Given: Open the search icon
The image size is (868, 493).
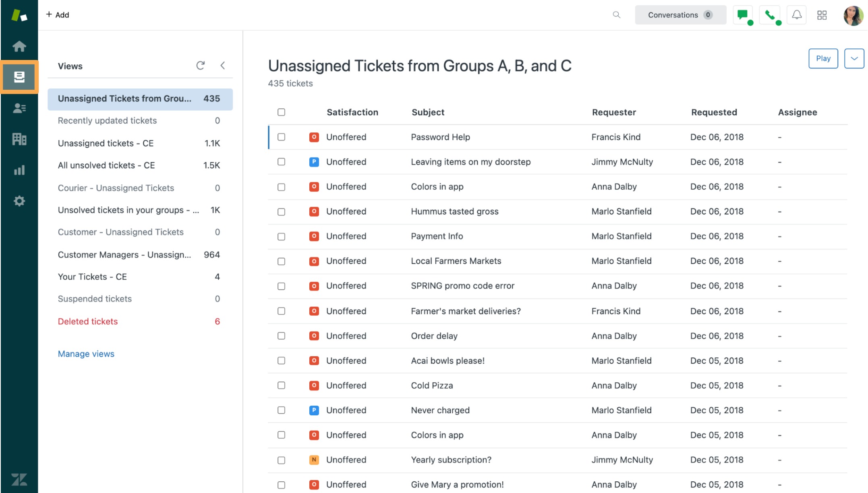Looking at the screenshot, I should click(x=616, y=14).
